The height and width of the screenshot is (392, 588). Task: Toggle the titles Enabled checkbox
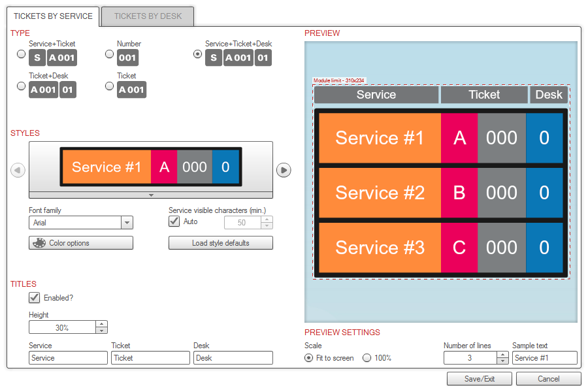(x=34, y=297)
